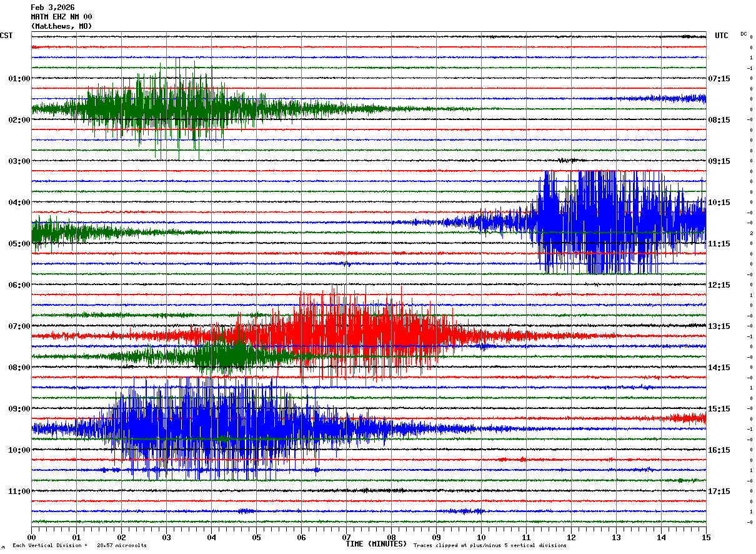Click the "14:15" UTC time label
The image size is (756, 554).
(x=719, y=368)
